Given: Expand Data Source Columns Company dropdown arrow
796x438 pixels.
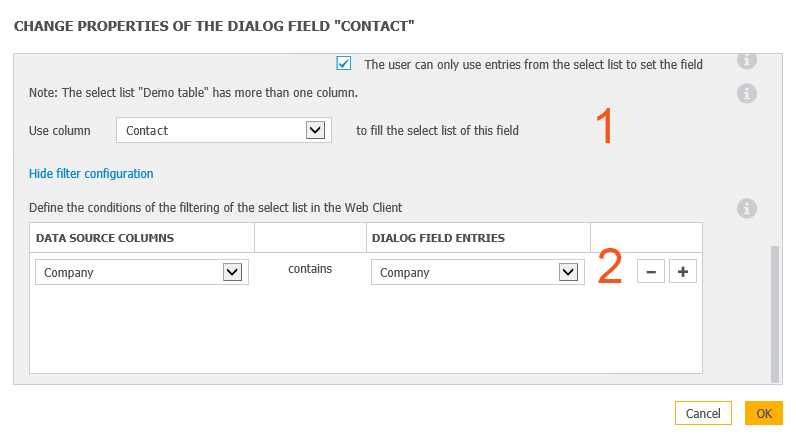Looking at the screenshot, I should [x=233, y=272].
